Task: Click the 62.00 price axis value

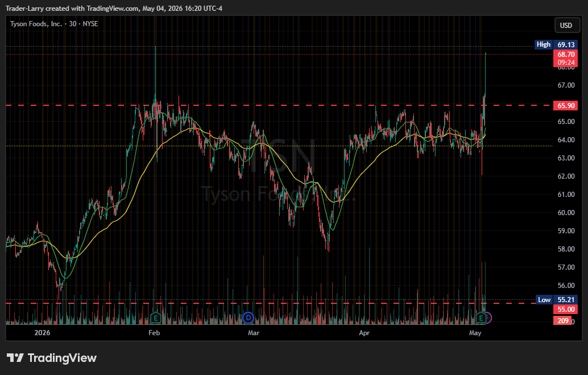Action: pos(566,176)
